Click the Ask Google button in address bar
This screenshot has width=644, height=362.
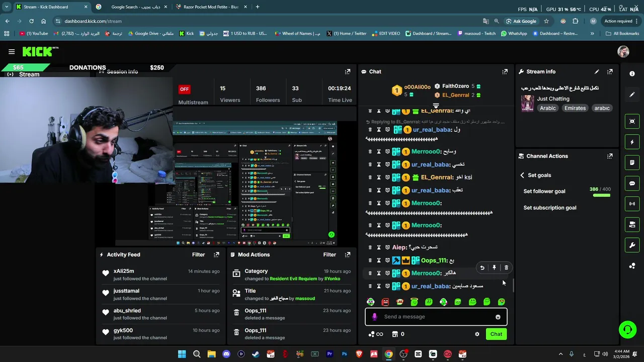point(521,21)
